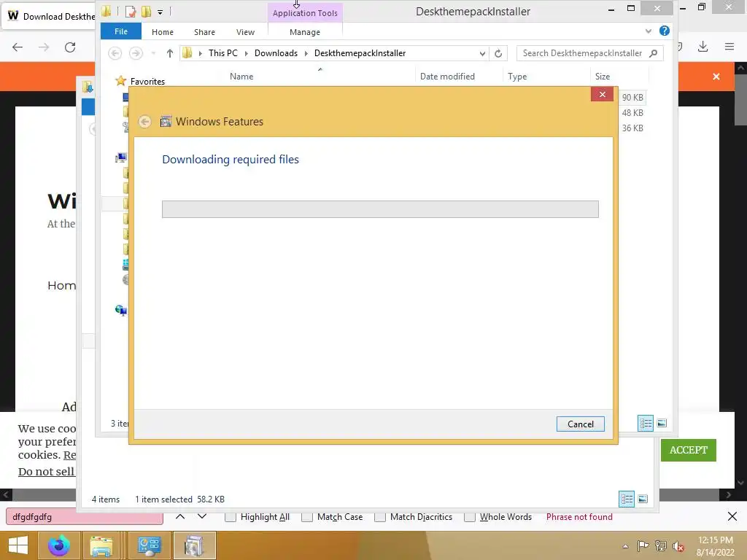Select the Application Tools contextual tab
The width and height of the screenshot is (747, 560).
pyautogui.click(x=305, y=13)
